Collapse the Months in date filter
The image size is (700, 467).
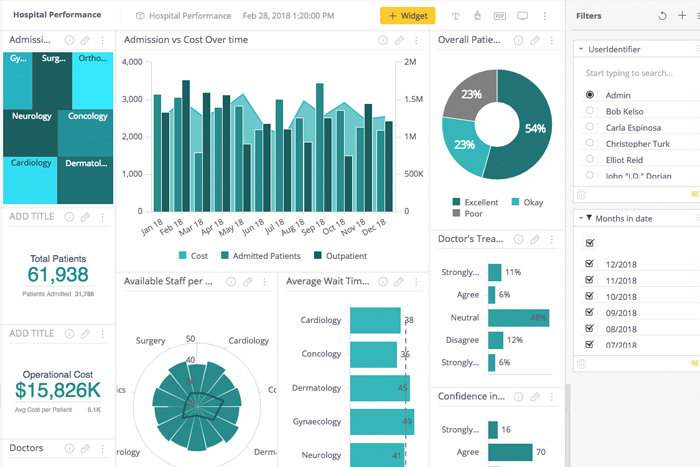[x=581, y=218]
